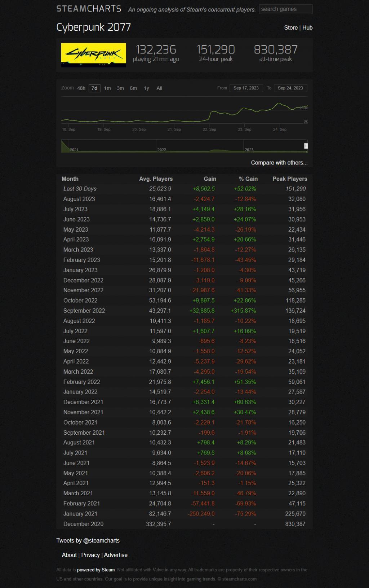Screen dimensions: 369x588
Task: Select the 1y zoom range
Action: (x=146, y=88)
